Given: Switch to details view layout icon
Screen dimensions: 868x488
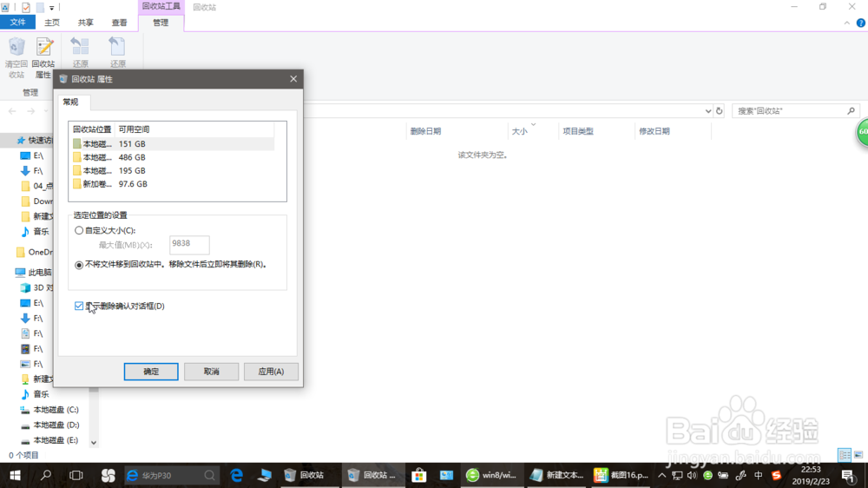Looking at the screenshot, I should tap(845, 455).
